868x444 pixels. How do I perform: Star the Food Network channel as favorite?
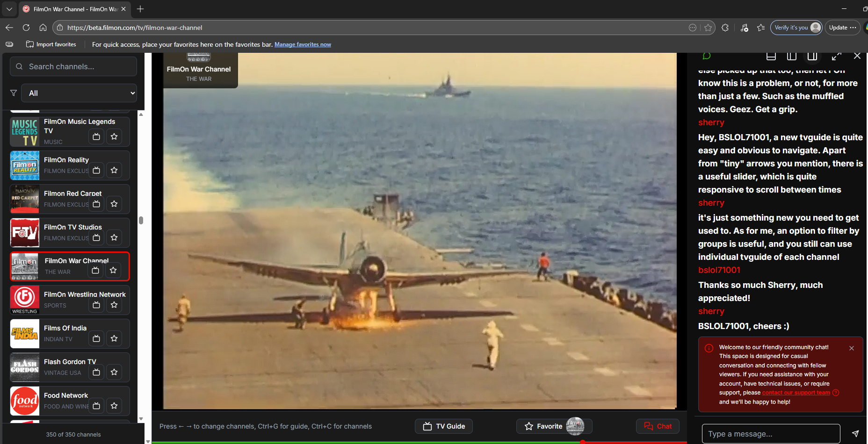pos(114,406)
